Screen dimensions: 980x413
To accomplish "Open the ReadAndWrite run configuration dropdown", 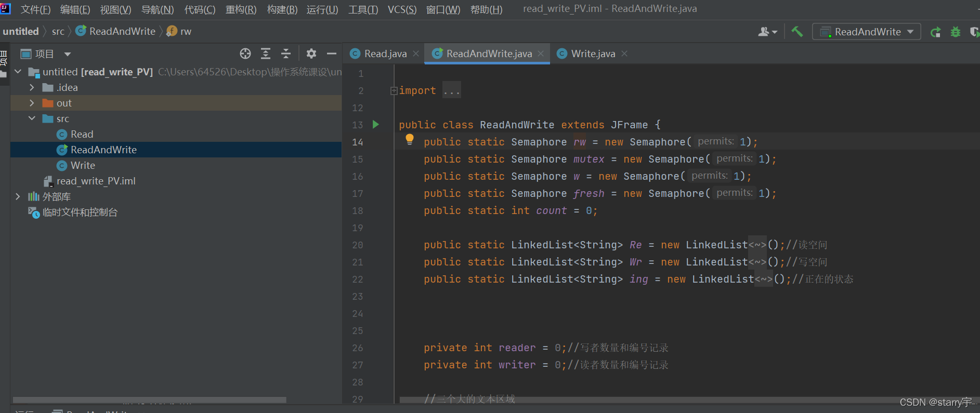I will click(867, 32).
